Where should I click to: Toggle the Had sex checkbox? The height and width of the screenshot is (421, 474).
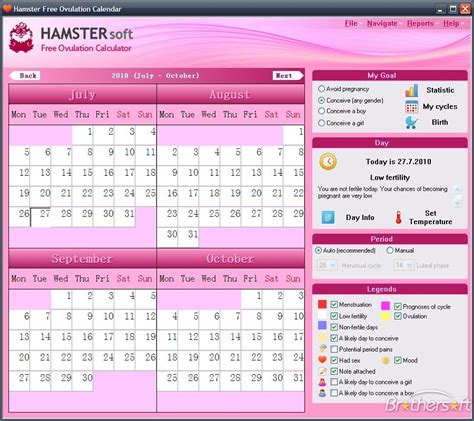(334, 360)
